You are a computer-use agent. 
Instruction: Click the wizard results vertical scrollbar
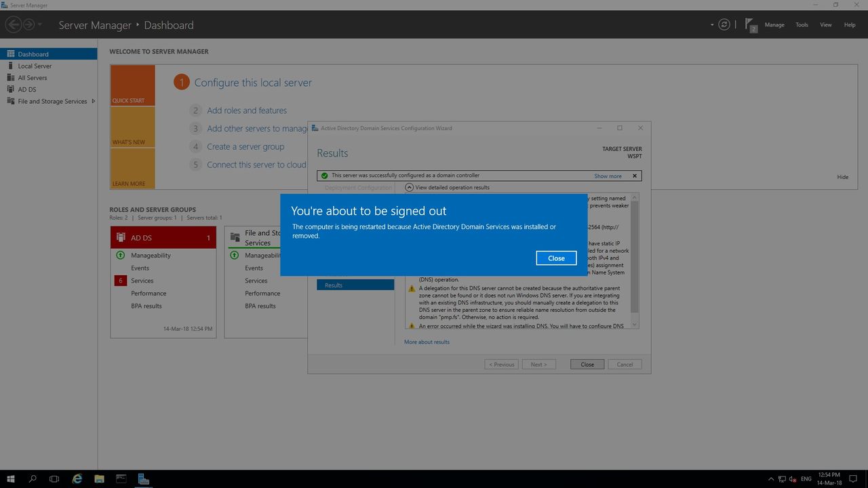635,256
